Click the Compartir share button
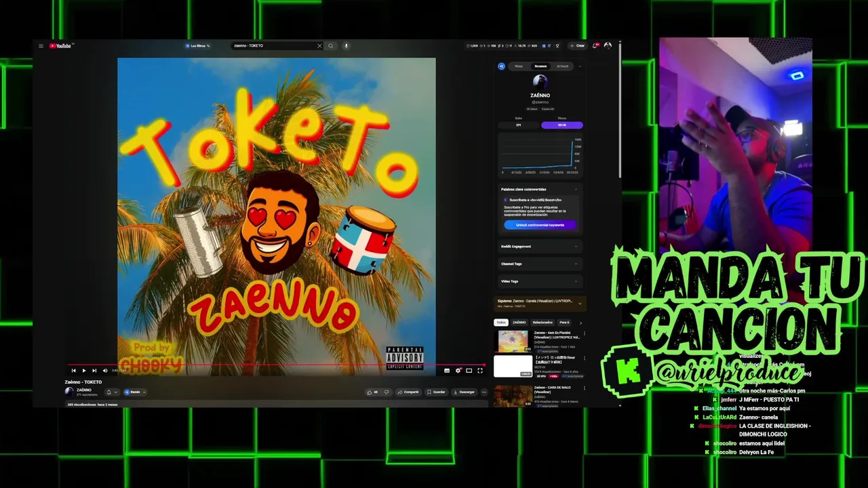The image size is (868, 488). click(408, 392)
